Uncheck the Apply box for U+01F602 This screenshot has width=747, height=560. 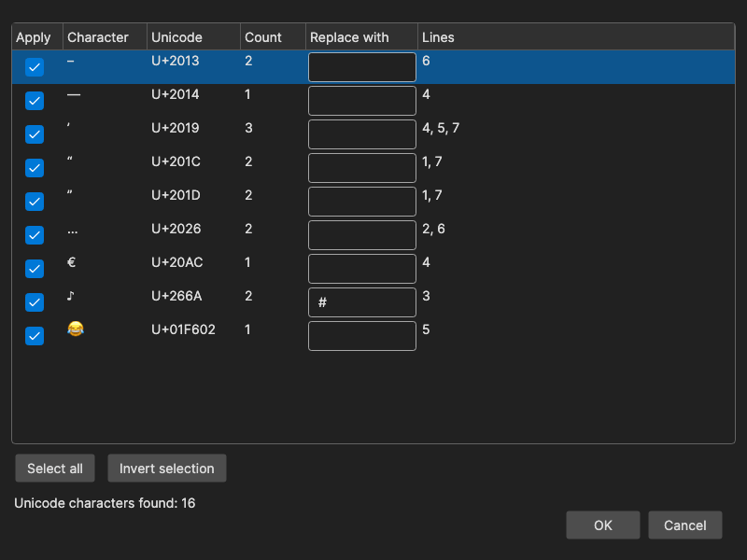coord(35,336)
